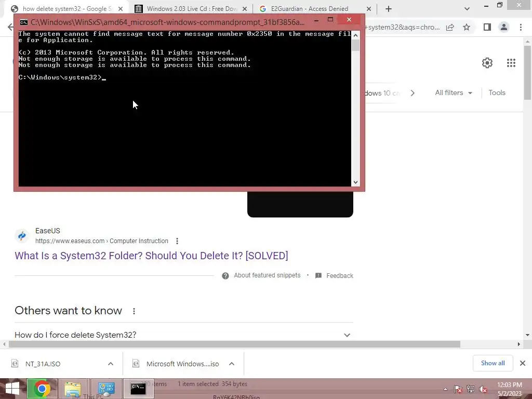Click the EaseUS site favicon
The height and width of the screenshot is (399, 532).
[x=22, y=235]
